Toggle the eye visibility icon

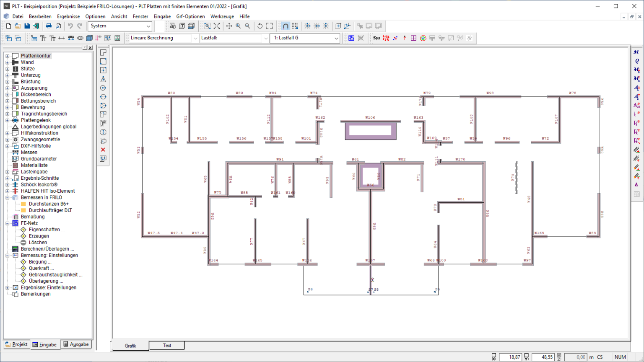point(80,38)
